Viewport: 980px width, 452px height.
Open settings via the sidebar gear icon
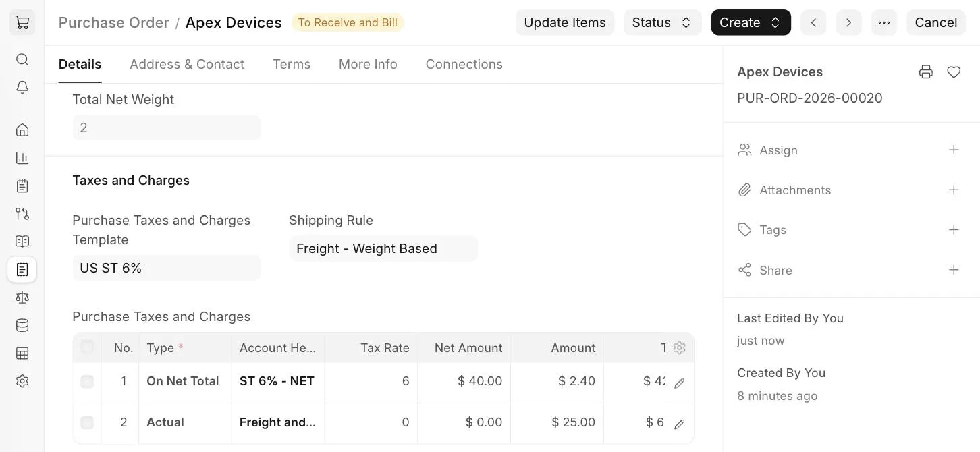pyautogui.click(x=22, y=381)
